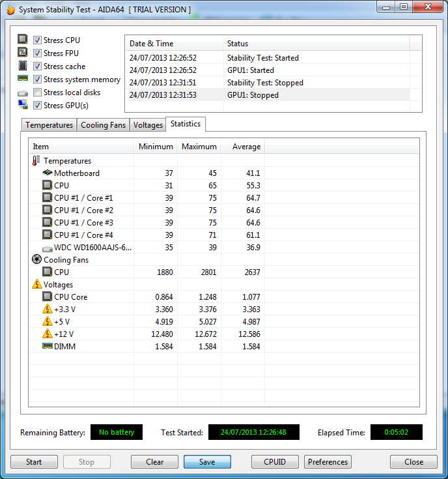Image resolution: width=448 pixels, height=479 pixels.
Task: Click the Maximum column header
Action: pyautogui.click(x=199, y=147)
